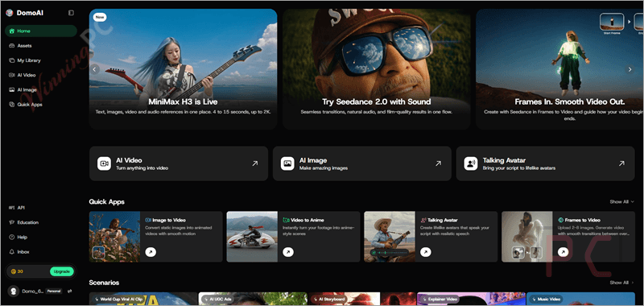This screenshot has width=644, height=306.
Task: Switch account using the swap arrows icon
Action: [70, 291]
